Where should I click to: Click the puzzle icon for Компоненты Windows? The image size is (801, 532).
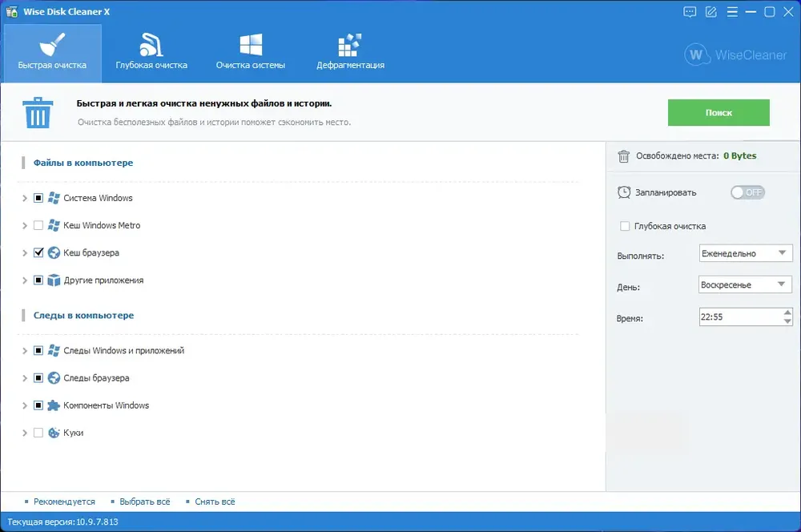(x=54, y=405)
